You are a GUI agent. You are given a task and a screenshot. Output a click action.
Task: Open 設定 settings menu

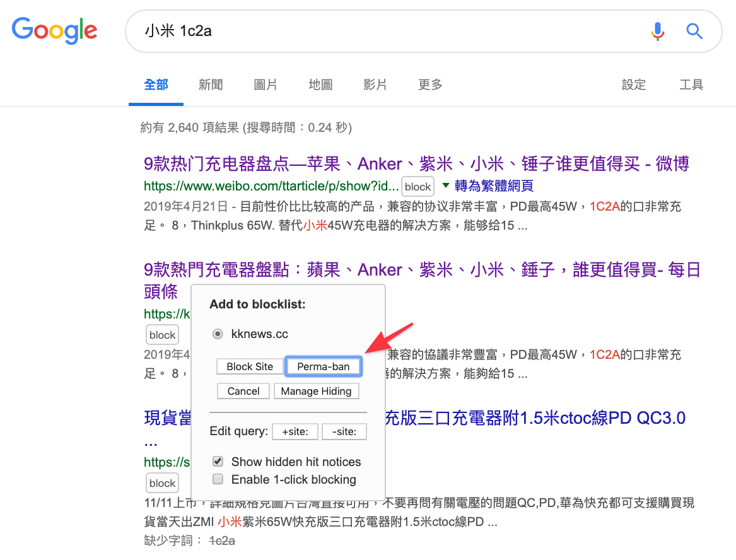pos(634,85)
